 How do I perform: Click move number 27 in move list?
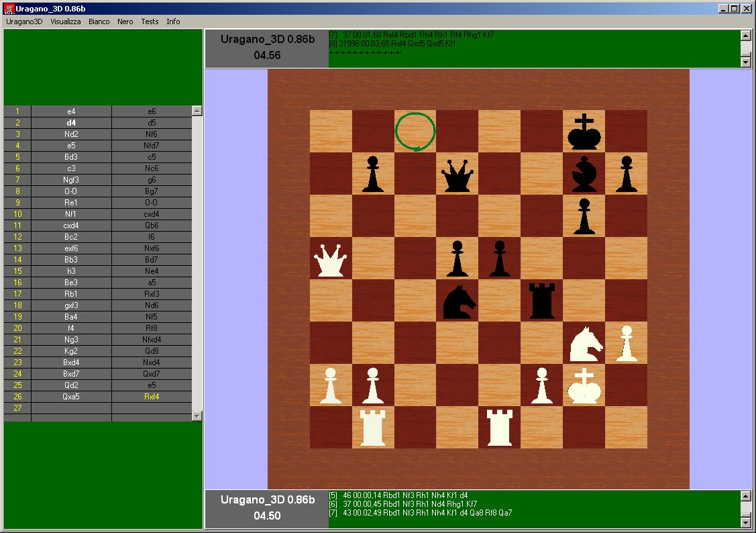tap(17, 408)
